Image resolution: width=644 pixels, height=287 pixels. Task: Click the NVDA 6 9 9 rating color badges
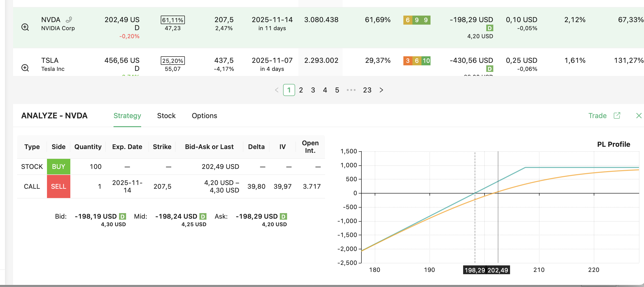tap(417, 20)
